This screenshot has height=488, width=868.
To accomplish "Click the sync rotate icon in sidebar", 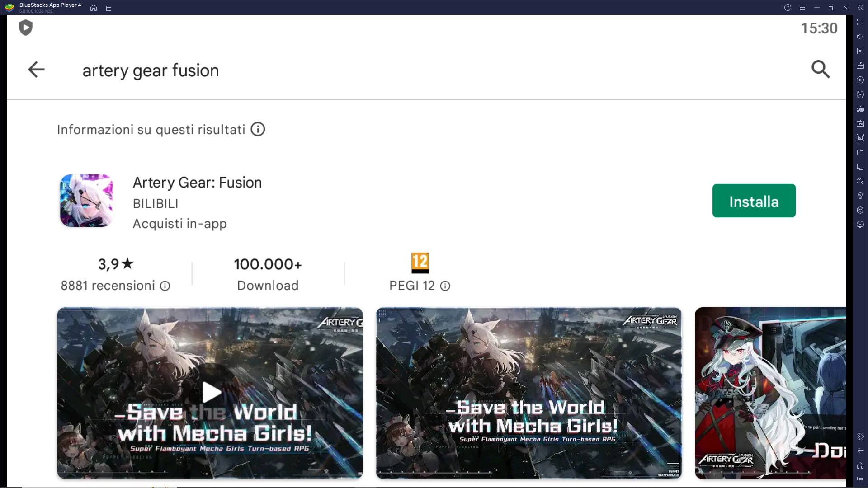I will click(x=860, y=94).
